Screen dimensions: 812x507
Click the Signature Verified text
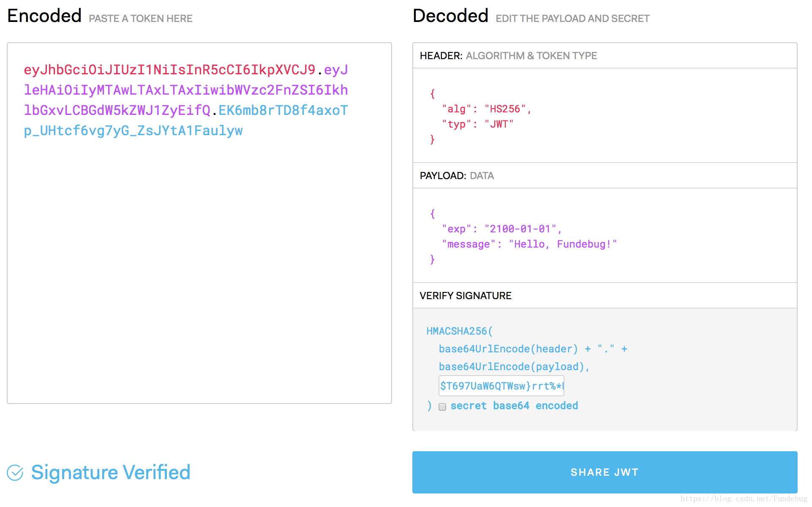[111, 472]
